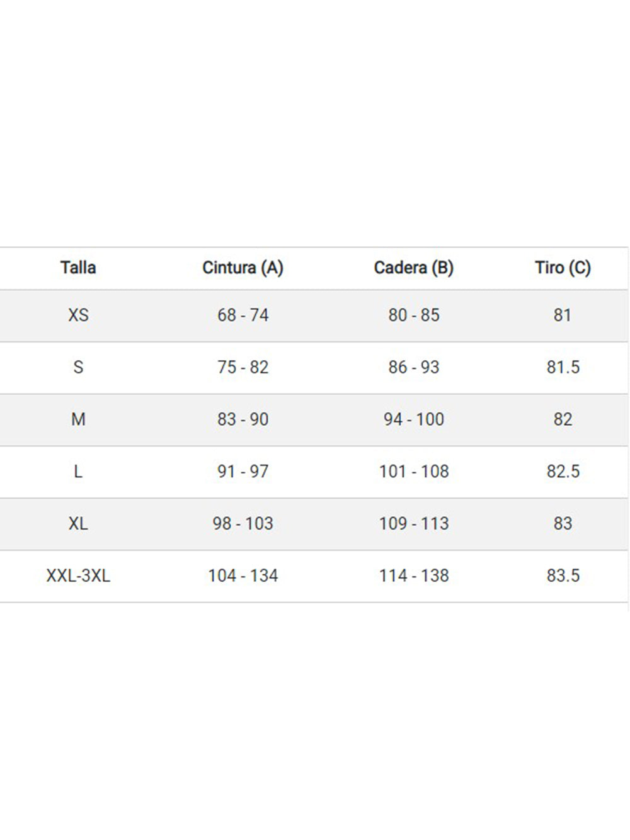The width and height of the screenshot is (630, 840).
Task: Click the 86 - 93 hip cell
Action: pos(414,367)
